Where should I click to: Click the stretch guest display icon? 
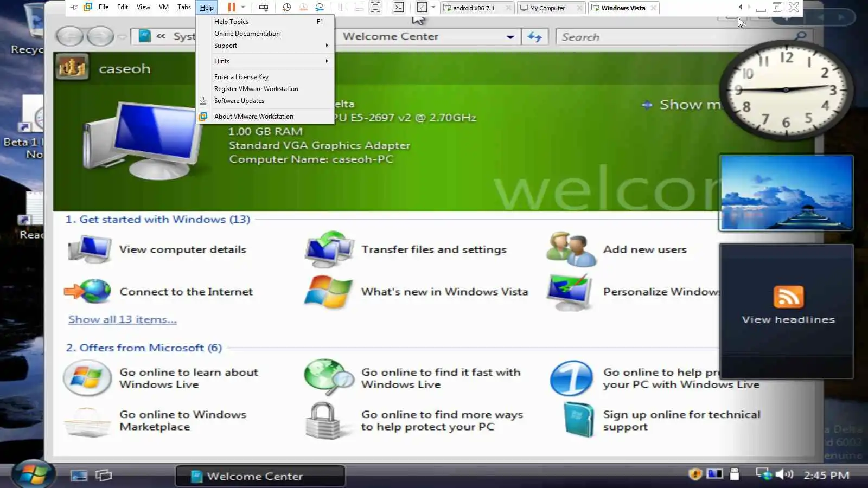pyautogui.click(x=422, y=8)
